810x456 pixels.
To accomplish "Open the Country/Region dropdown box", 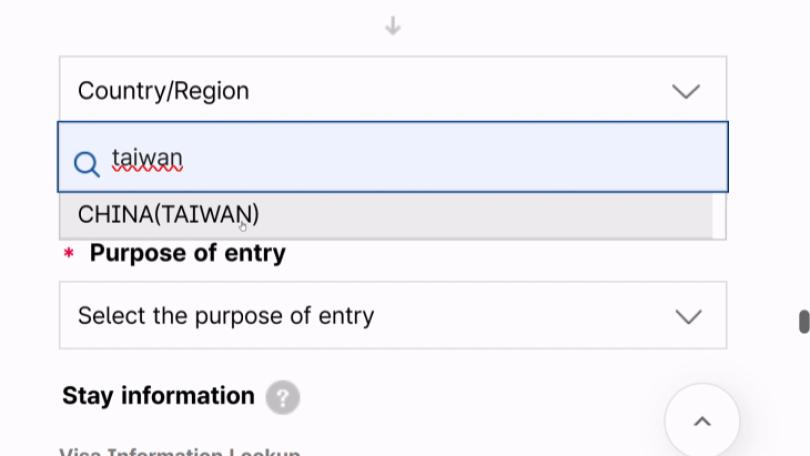I will pyautogui.click(x=392, y=90).
